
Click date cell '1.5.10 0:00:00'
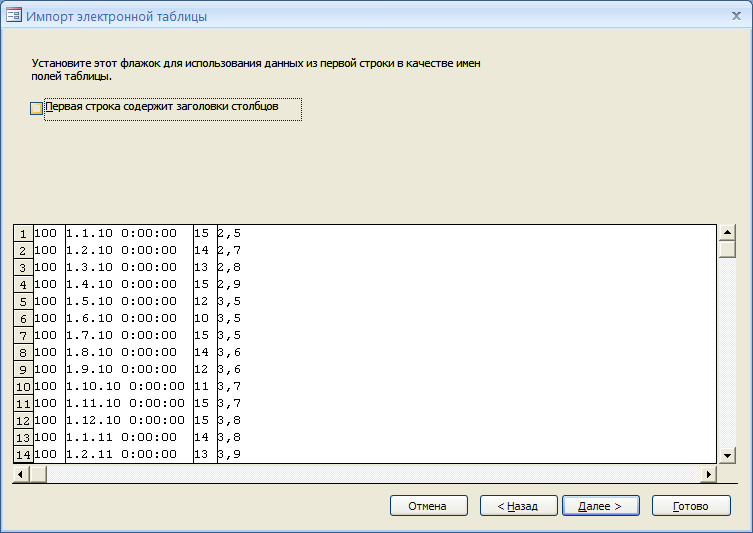point(129,302)
